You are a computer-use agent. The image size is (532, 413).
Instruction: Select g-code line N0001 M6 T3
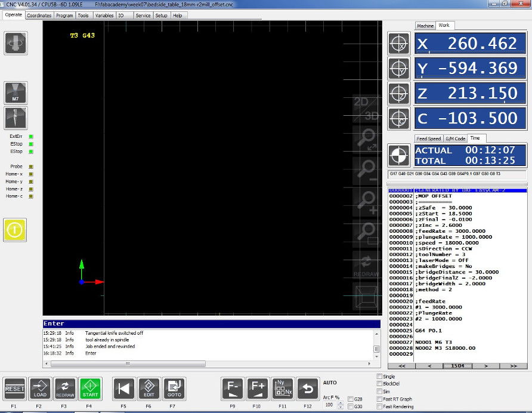click(x=457, y=342)
